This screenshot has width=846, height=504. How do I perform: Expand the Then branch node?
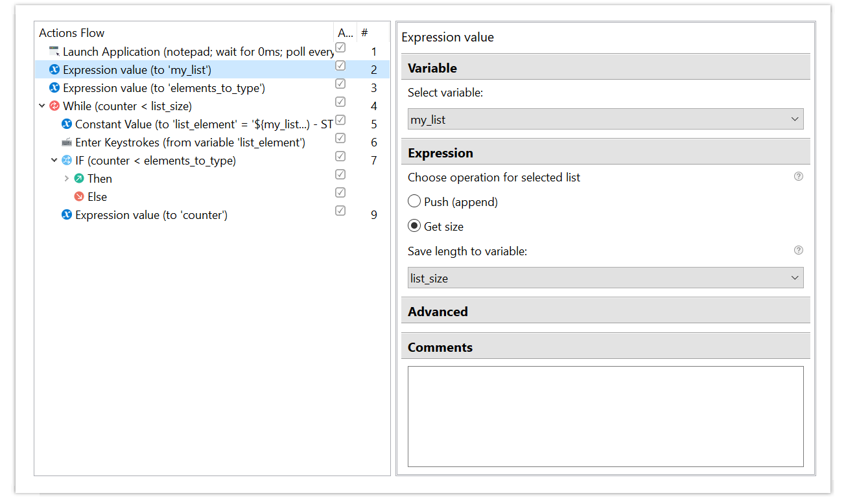pyautogui.click(x=67, y=178)
